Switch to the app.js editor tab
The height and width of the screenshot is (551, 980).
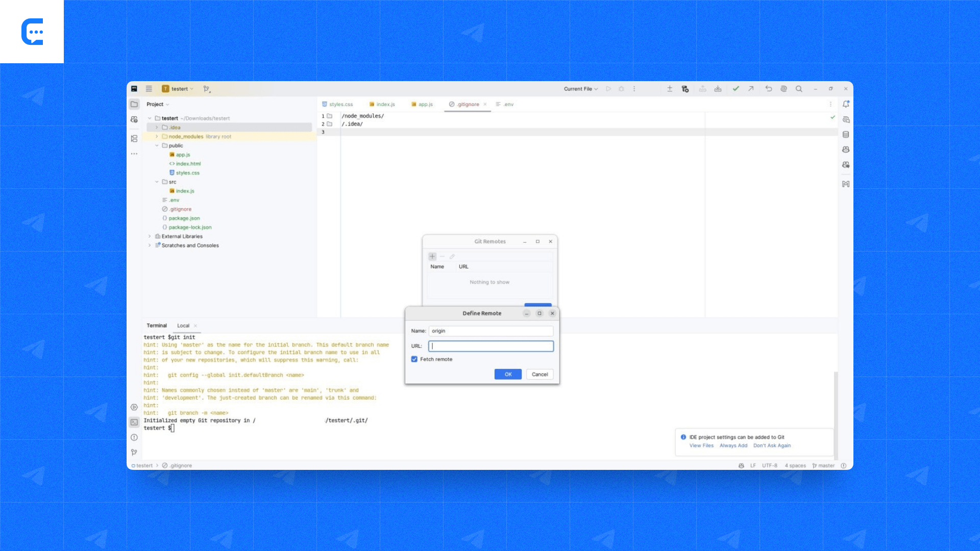(423, 105)
